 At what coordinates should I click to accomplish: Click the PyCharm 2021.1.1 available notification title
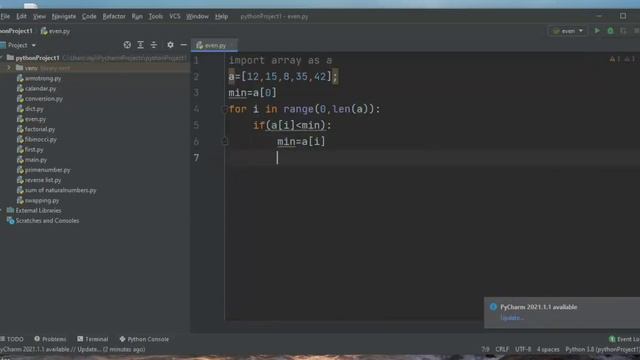pos(538,307)
